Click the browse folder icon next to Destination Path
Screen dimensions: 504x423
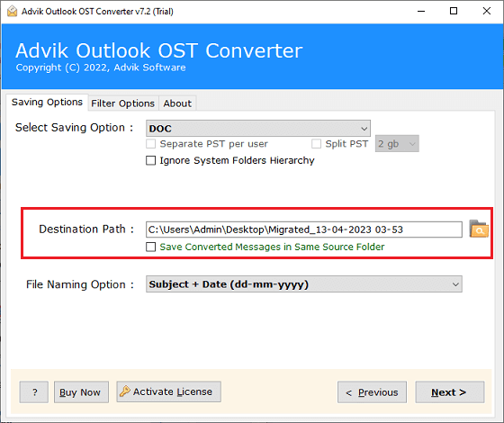[479, 229]
